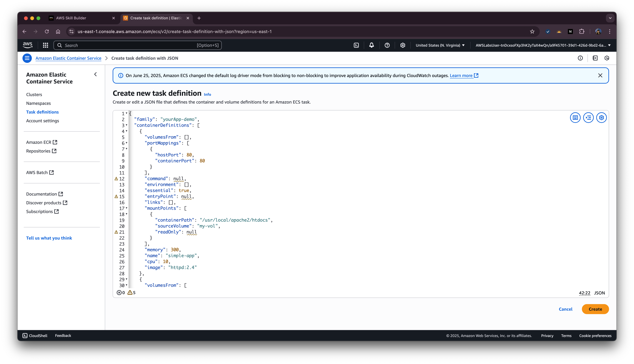The image size is (634, 364).
Task: Open the Documentation external link
Action: (44, 194)
